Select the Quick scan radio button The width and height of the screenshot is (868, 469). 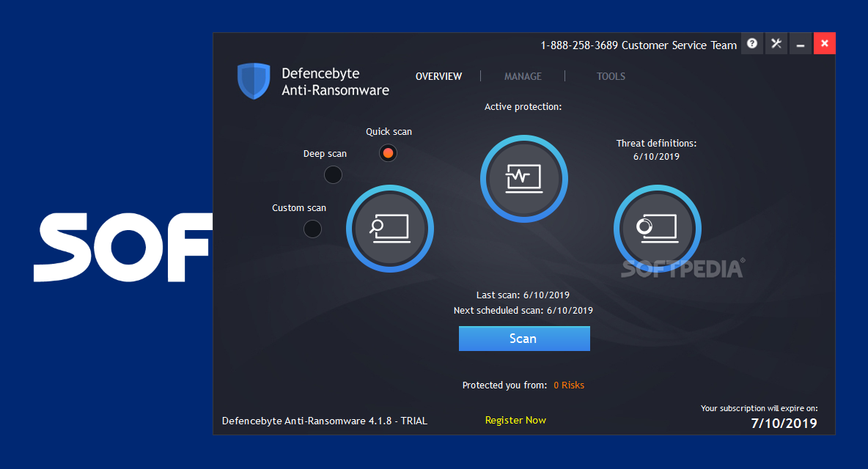389,153
